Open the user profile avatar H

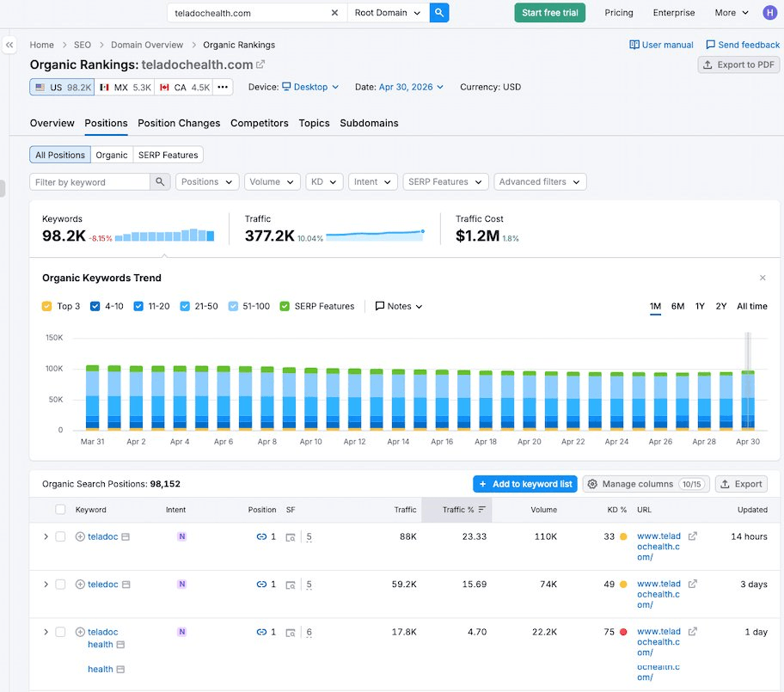(x=770, y=13)
